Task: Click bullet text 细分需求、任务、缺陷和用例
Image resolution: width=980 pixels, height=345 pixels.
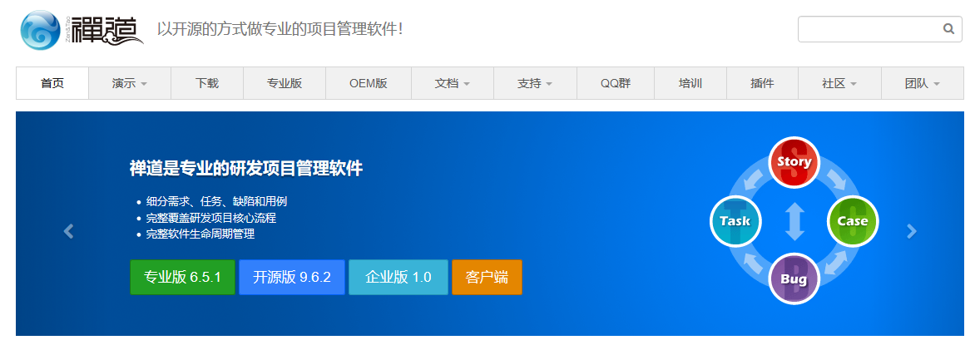Action: 216,202
